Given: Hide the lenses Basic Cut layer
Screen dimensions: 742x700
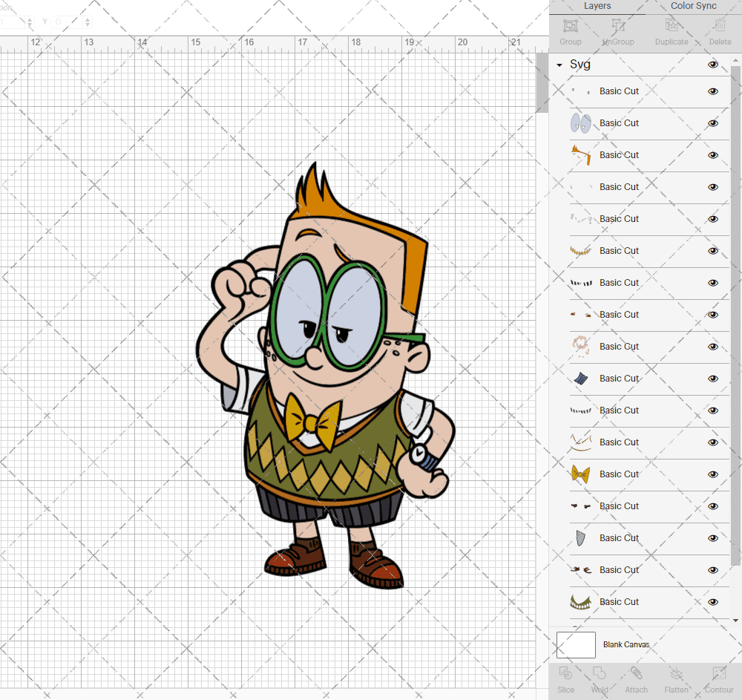Looking at the screenshot, I should pos(712,123).
